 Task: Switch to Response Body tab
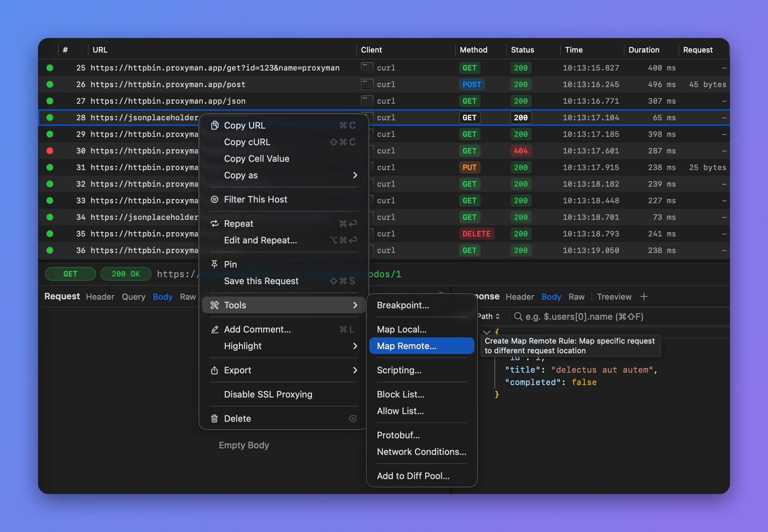[551, 297]
